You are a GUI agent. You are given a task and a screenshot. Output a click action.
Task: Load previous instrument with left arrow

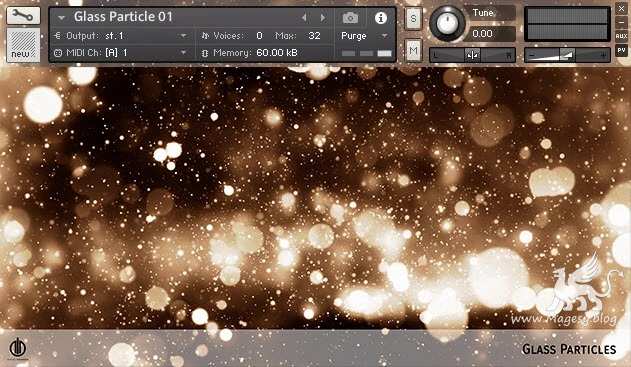(304, 17)
